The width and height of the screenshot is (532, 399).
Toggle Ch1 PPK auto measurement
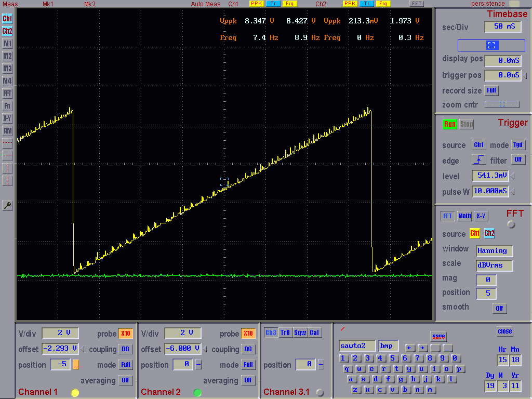coord(256,4)
